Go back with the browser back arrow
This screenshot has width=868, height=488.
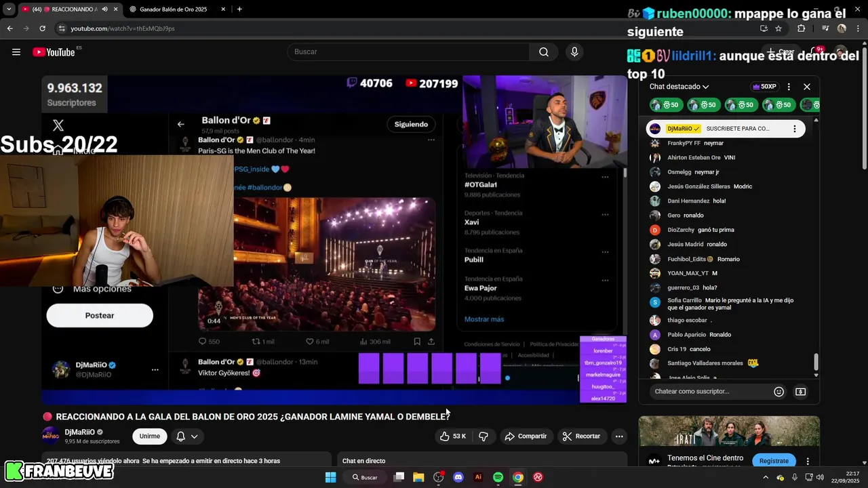click(9, 28)
